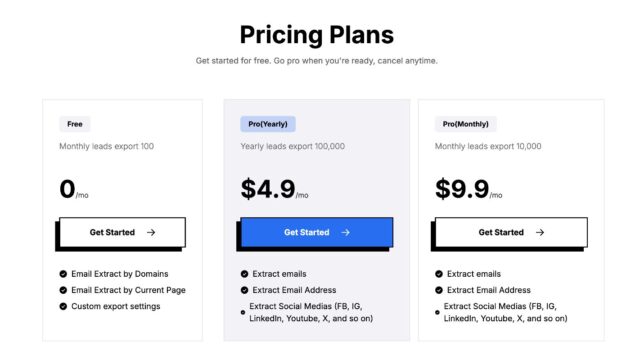Click check icon beside Custom export settings
The width and height of the screenshot is (640, 360).
coord(63,306)
